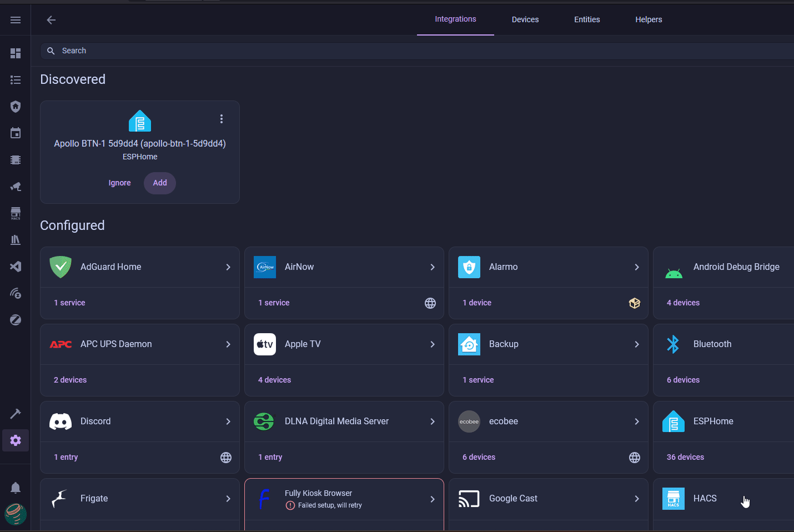Expand the Apple TV integration chevron

pos(433,344)
